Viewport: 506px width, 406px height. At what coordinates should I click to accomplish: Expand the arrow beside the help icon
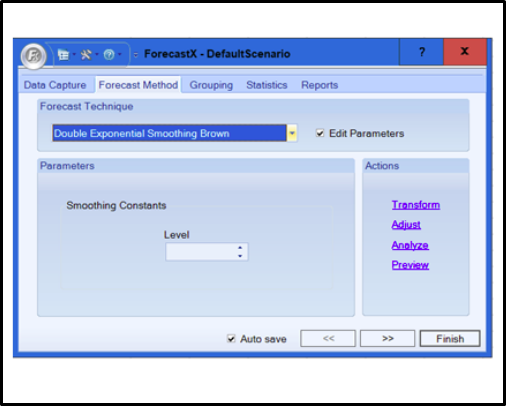tap(120, 54)
